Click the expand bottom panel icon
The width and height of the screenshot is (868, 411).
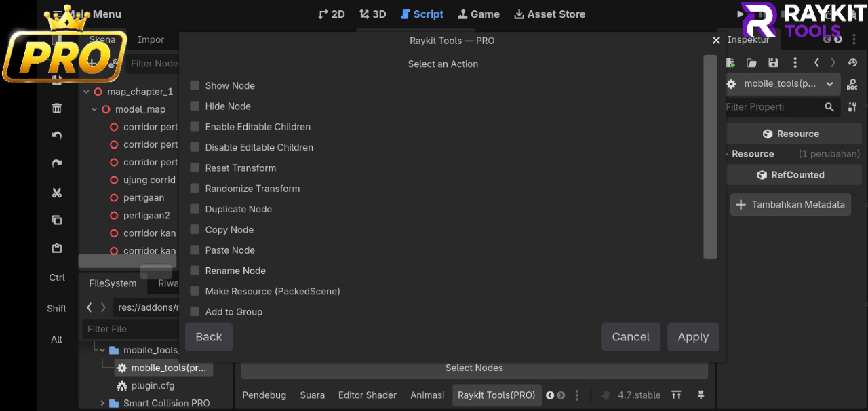click(676, 395)
